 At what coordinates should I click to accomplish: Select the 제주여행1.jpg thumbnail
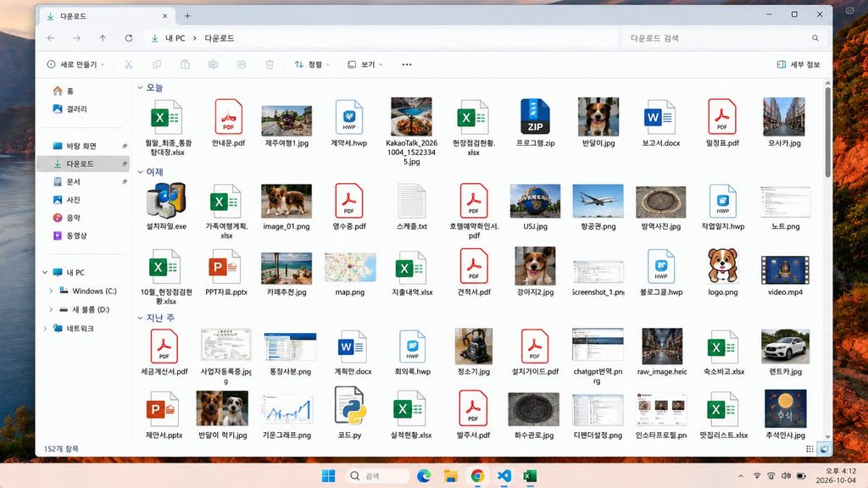point(287,120)
